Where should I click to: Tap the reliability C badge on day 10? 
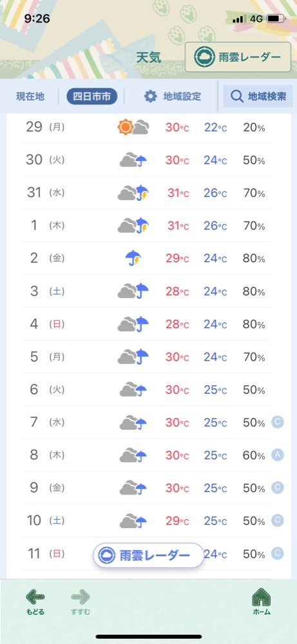(x=278, y=520)
